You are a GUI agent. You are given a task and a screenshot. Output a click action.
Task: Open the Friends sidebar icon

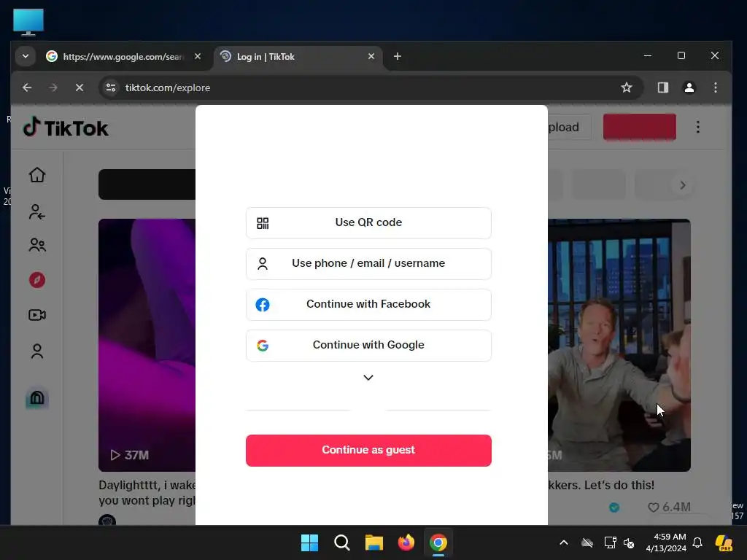click(x=37, y=245)
